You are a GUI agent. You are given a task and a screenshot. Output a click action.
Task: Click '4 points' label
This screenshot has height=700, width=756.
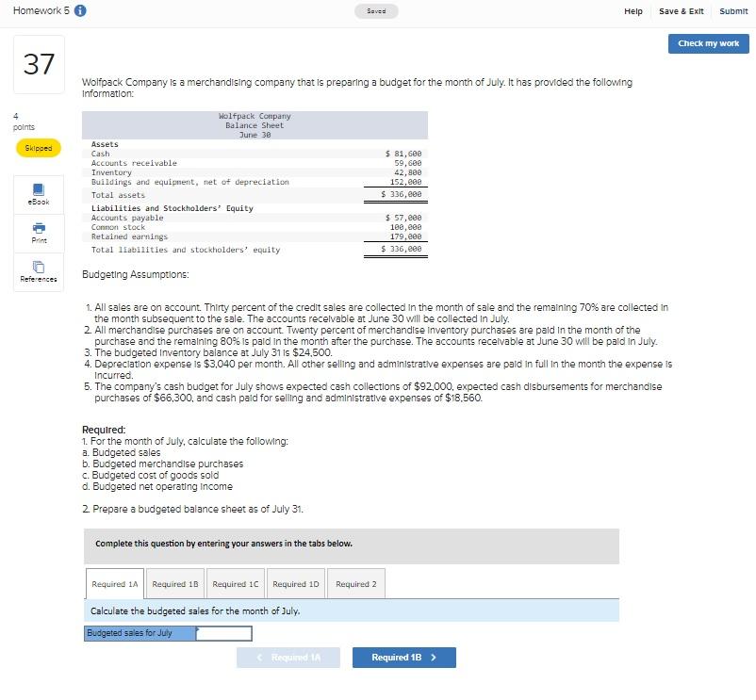click(x=24, y=122)
